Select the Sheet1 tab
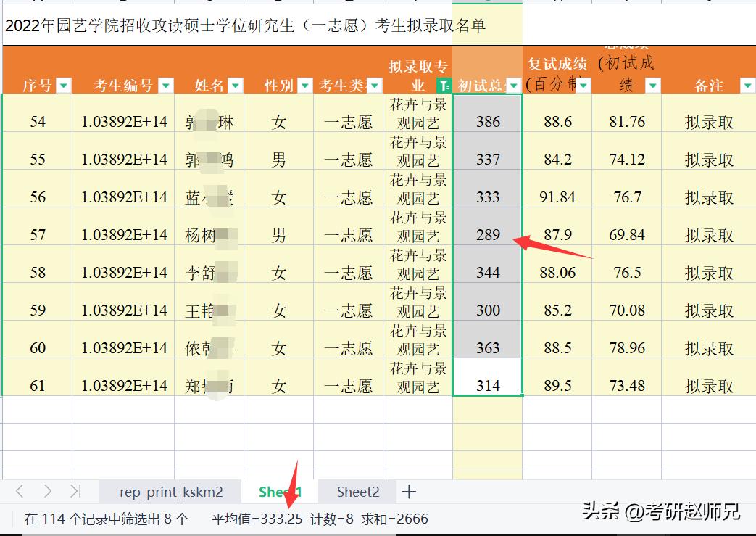756x536 pixels. pos(279,492)
